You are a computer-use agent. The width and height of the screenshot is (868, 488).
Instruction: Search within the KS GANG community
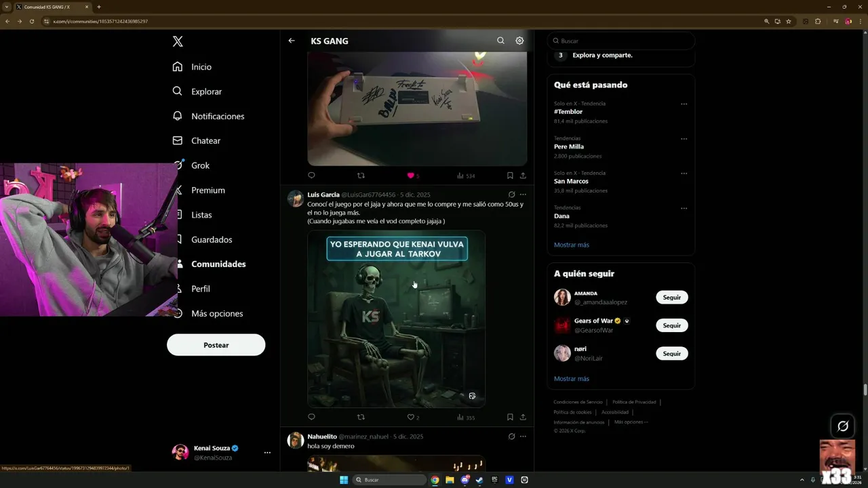[x=500, y=41]
